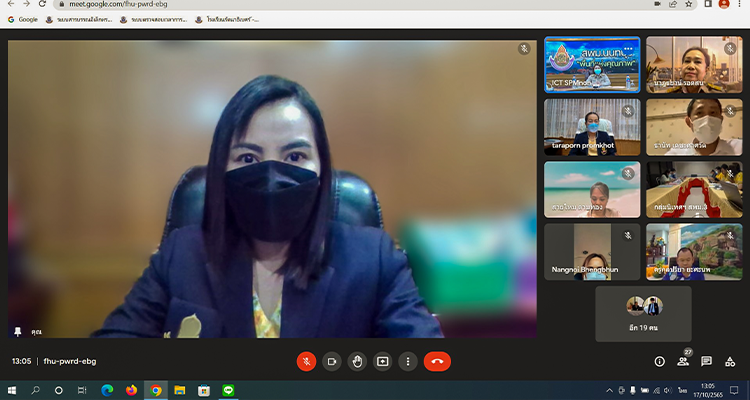Open the Google bookmark
Image resolution: width=750 pixels, height=400 pixels.
[23, 20]
